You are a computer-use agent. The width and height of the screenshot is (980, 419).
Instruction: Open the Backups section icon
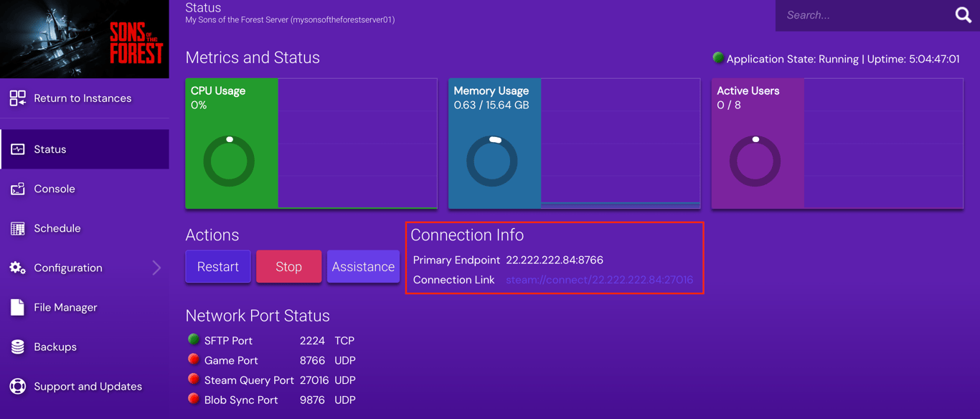[20, 347]
